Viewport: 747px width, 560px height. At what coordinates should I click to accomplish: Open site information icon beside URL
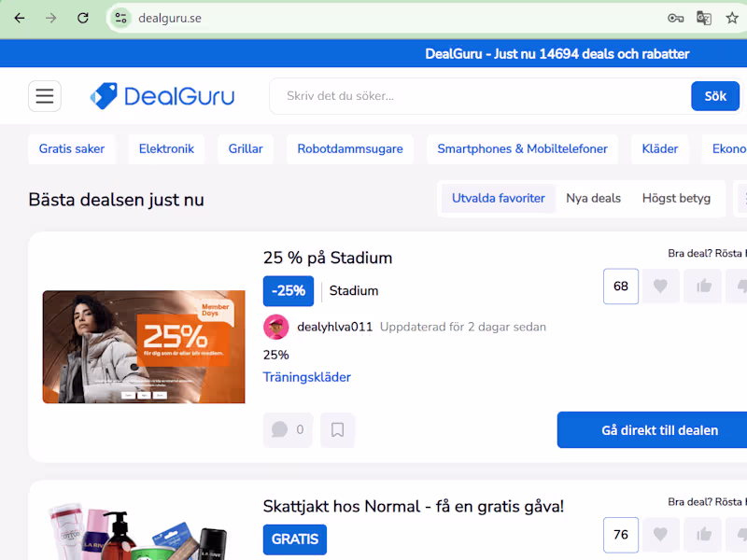pyautogui.click(x=120, y=18)
